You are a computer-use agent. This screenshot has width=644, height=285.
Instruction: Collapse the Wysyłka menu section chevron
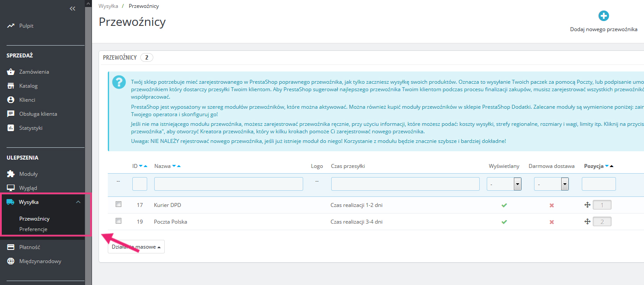click(x=78, y=202)
